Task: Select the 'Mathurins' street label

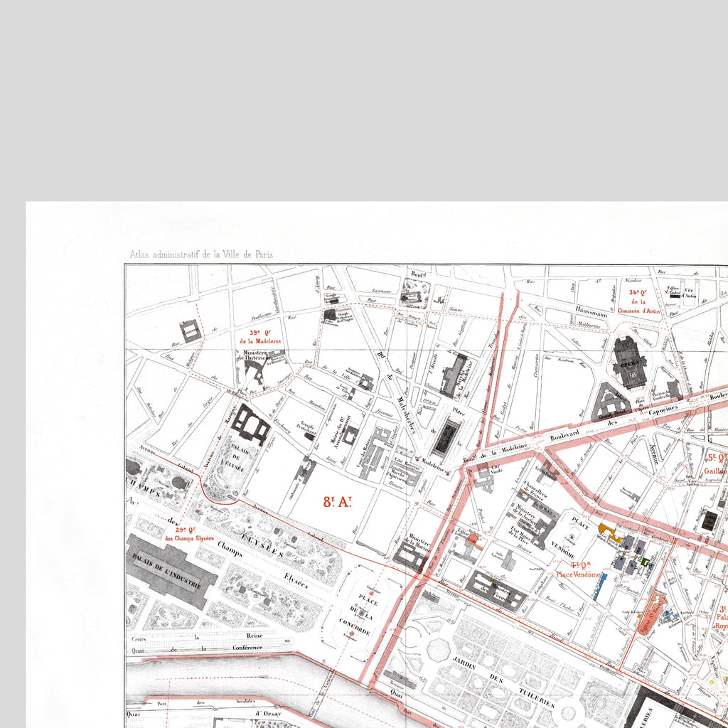Action: (x=588, y=324)
